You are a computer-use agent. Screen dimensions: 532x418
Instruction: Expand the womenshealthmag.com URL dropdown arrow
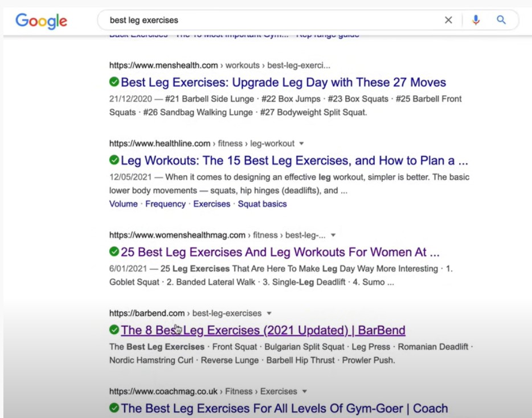tap(333, 235)
